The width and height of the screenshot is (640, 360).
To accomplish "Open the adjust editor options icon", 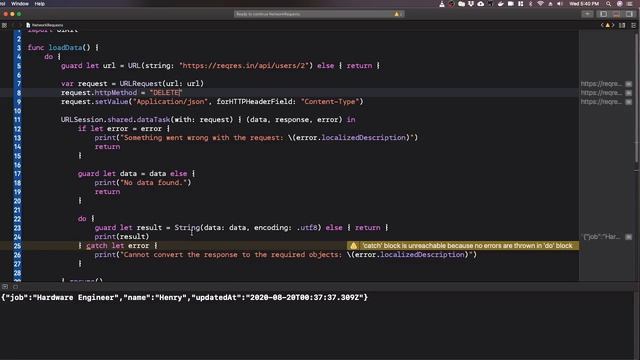I will (x=622, y=25).
